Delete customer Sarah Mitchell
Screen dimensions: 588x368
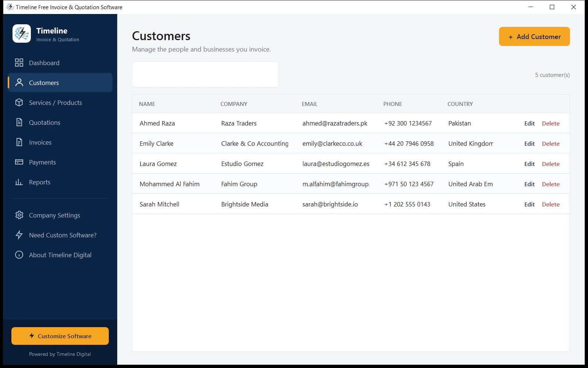[551, 204]
